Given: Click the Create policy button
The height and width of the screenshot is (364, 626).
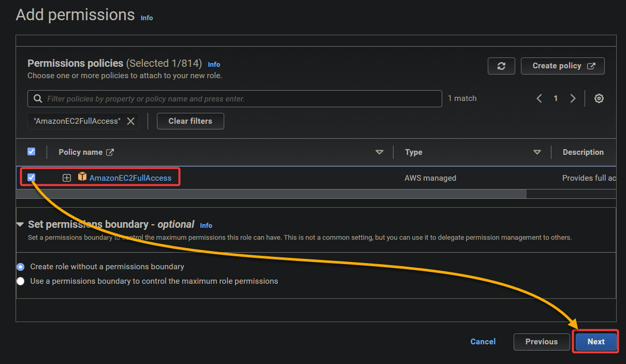Looking at the screenshot, I should point(563,66).
